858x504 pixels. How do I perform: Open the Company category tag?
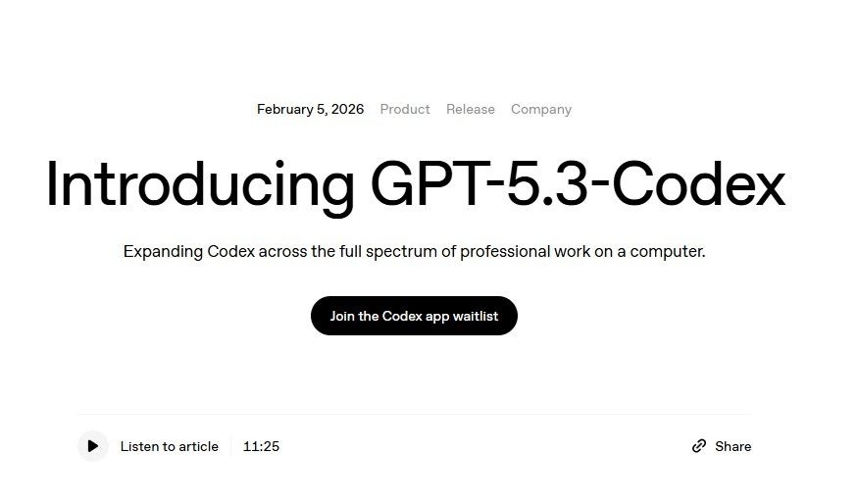tap(541, 109)
